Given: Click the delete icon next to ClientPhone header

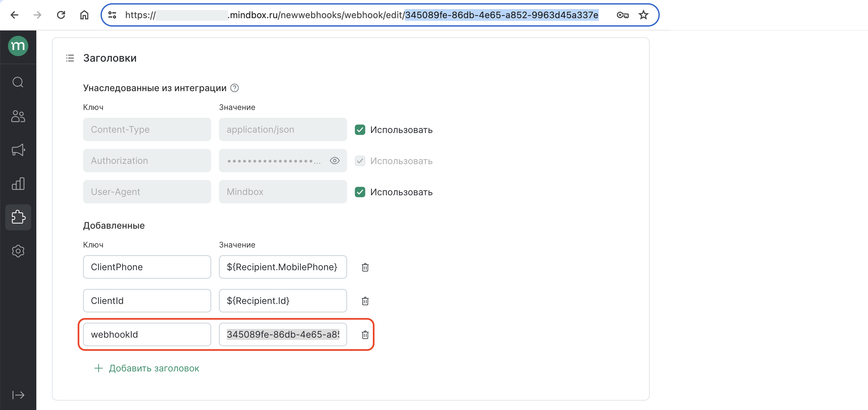Looking at the screenshot, I should pyautogui.click(x=365, y=267).
